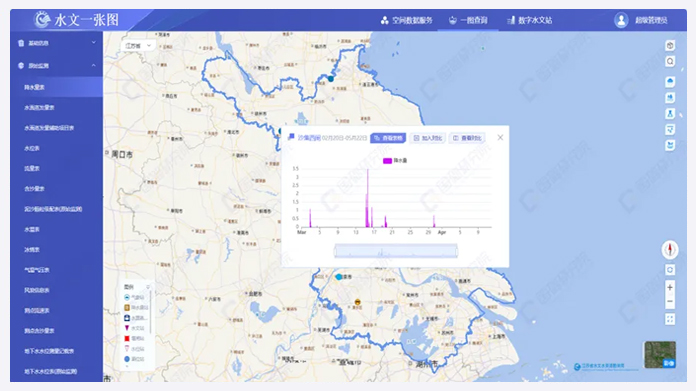Expand the 基础信息 sidebar section
696x391 pixels.
[x=57, y=43]
